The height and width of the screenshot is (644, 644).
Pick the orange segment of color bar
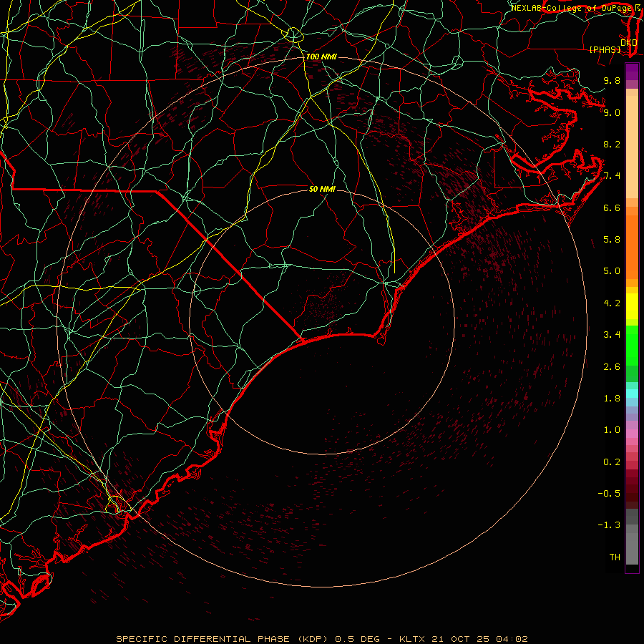coord(632,248)
